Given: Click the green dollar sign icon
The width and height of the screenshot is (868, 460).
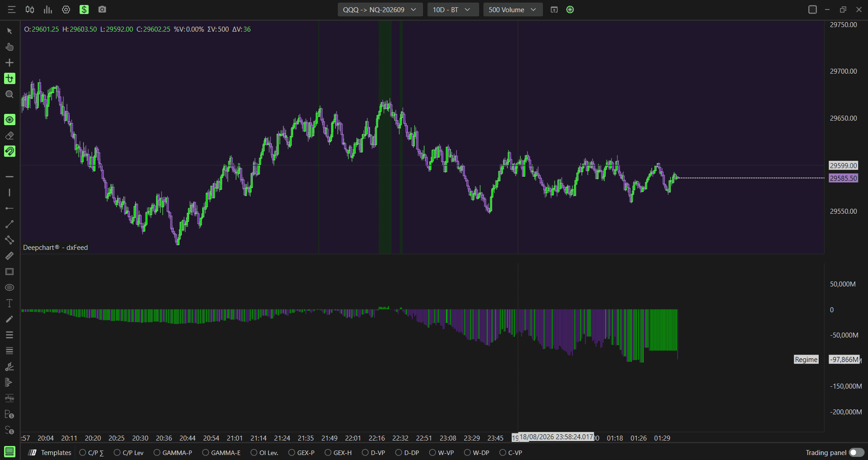Looking at the screenshot, I should coord(84,9).
